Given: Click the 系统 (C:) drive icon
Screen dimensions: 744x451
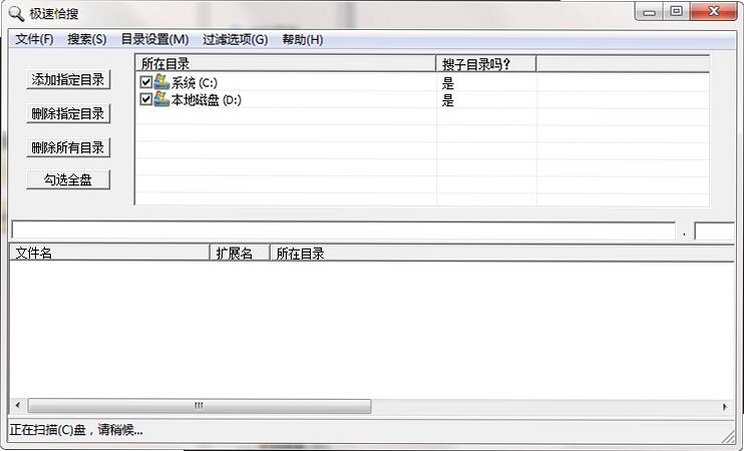Looking at the screenshot, I should 162,82.
